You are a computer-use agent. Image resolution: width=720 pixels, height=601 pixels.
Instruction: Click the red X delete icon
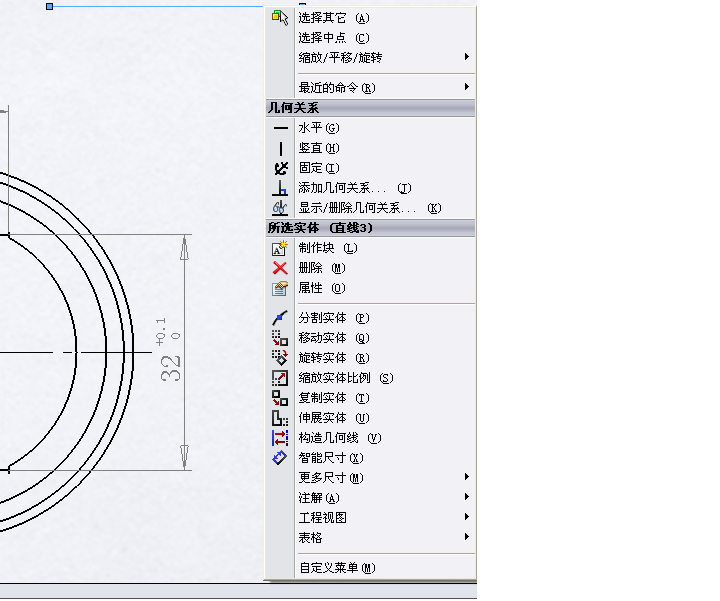(x=280, y=268)
